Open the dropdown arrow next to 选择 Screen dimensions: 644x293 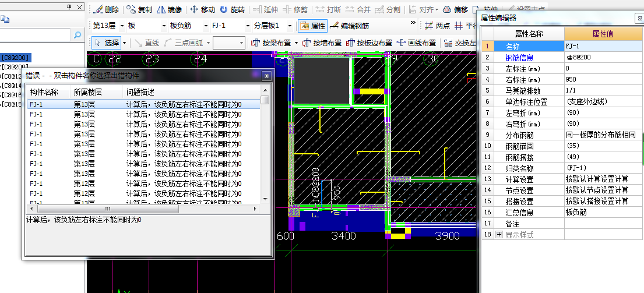click(125, 43)
